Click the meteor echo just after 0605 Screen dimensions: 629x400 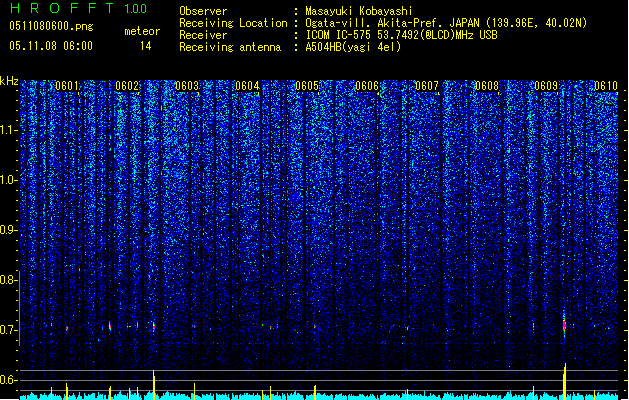tap(315, 327)
